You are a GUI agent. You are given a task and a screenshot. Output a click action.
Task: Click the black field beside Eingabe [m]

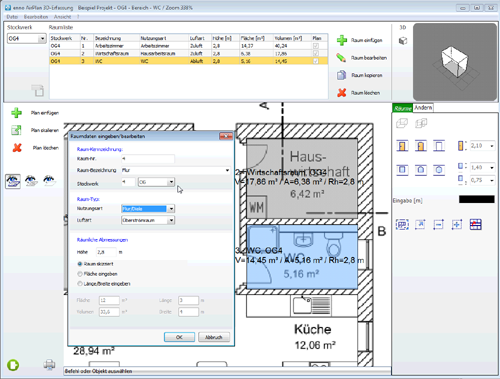coord(477,199)
